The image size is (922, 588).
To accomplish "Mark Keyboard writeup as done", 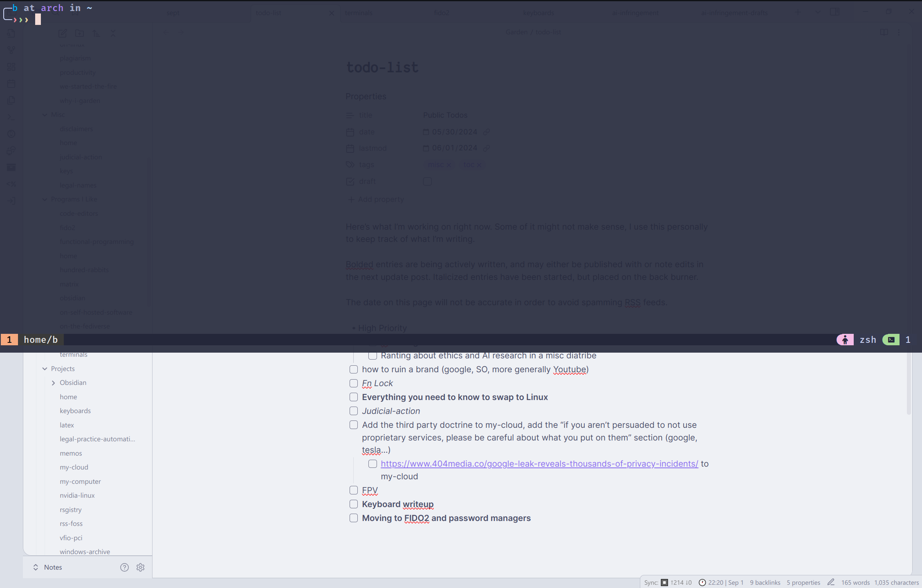I will pos(354,504).
